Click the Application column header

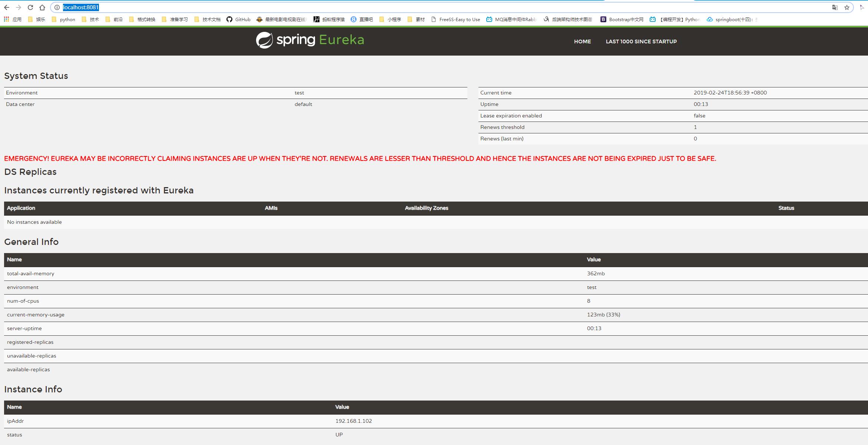pyautogui.click(x=21, y=208)
